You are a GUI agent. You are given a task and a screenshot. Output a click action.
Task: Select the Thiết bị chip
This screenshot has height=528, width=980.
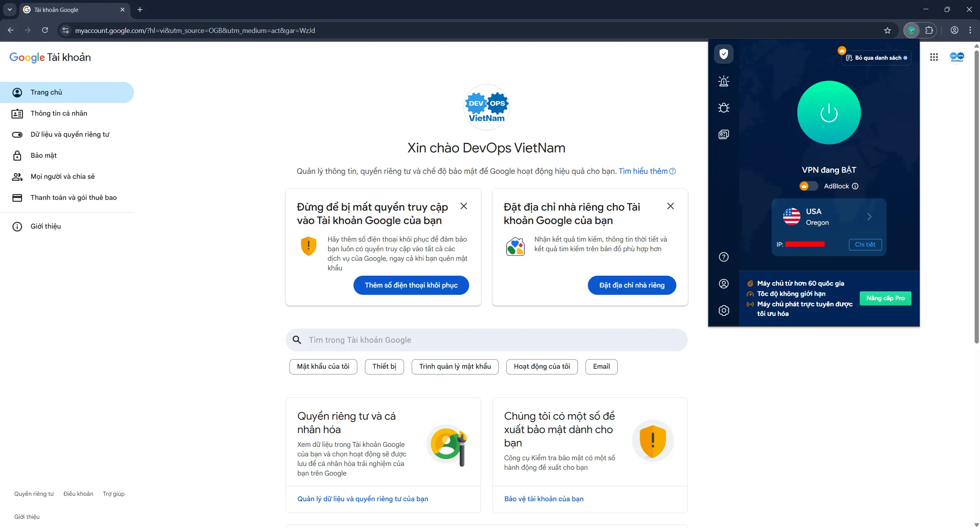point(384,366)
